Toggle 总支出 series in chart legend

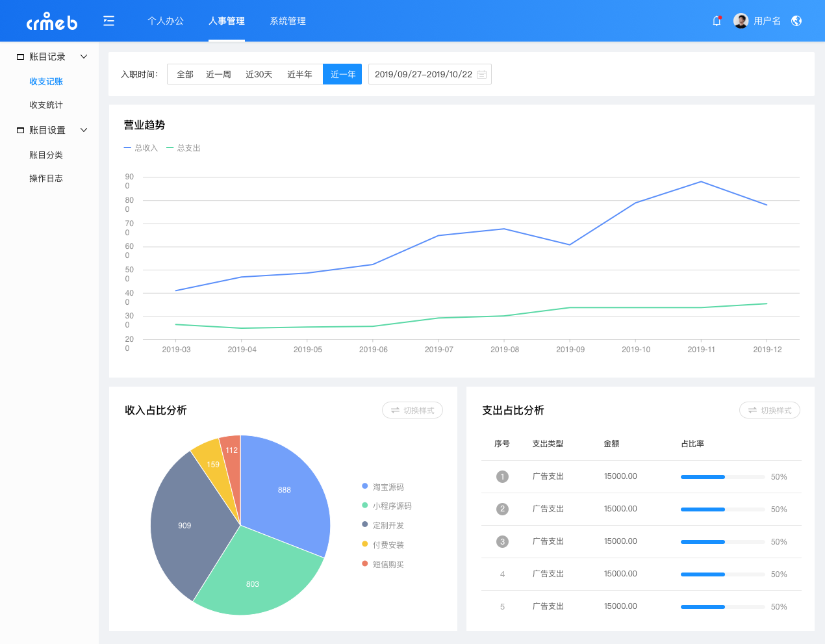(x=184, y=148)
